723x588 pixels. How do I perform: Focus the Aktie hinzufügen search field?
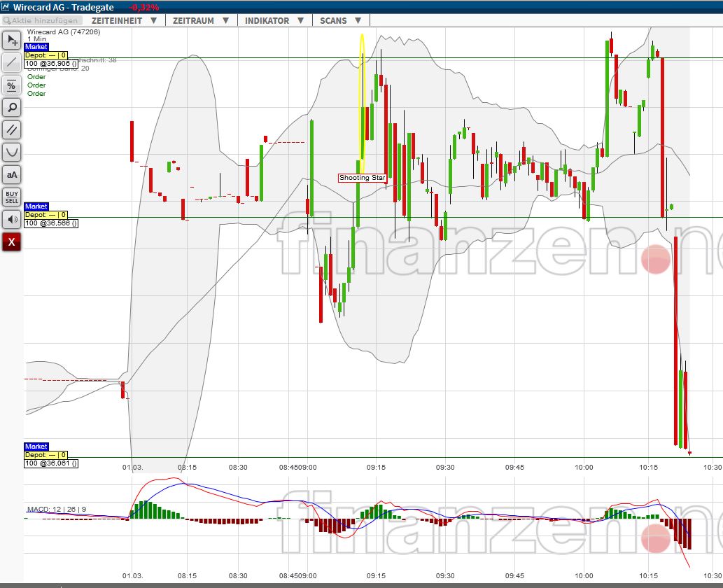pos(43,21)
